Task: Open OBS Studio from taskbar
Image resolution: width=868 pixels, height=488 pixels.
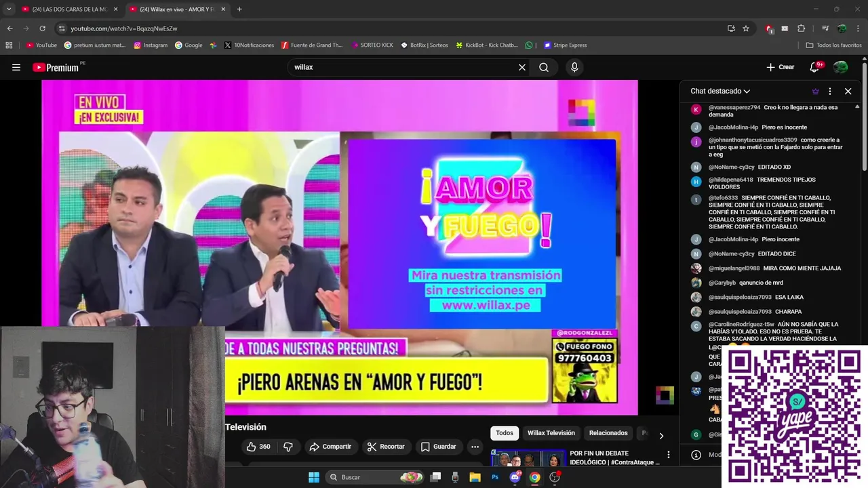Action: (555, 477)
